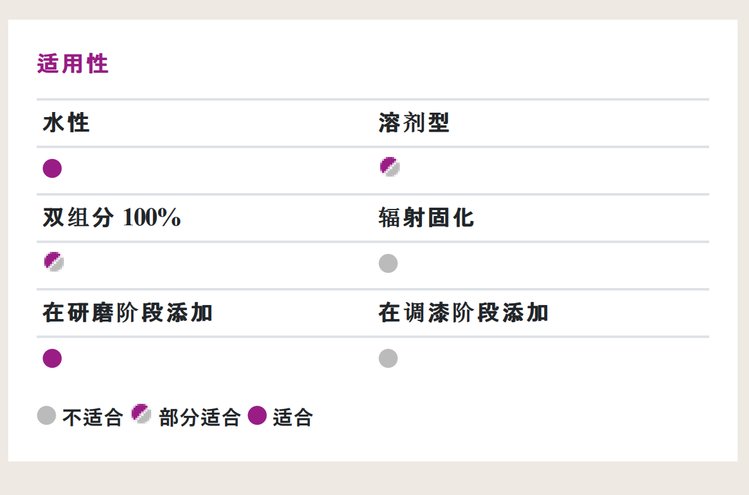Select the half-filled dot under 双组分 100%
Screen dimensions: 749x495
coord(53,263)
